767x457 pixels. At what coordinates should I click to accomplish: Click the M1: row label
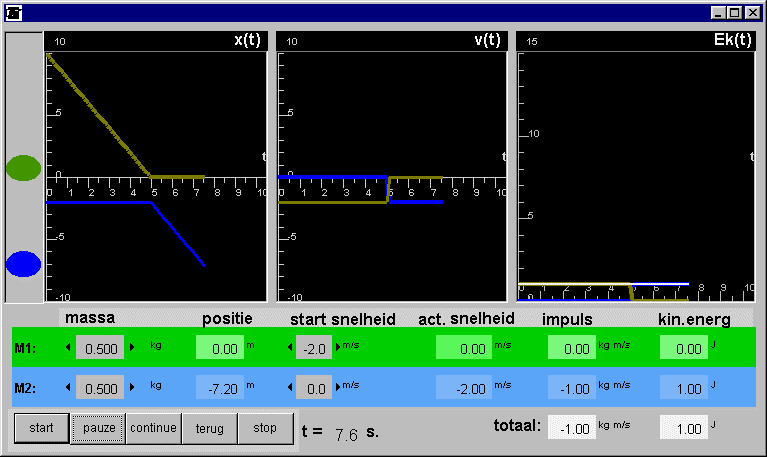tap(25, 348)
